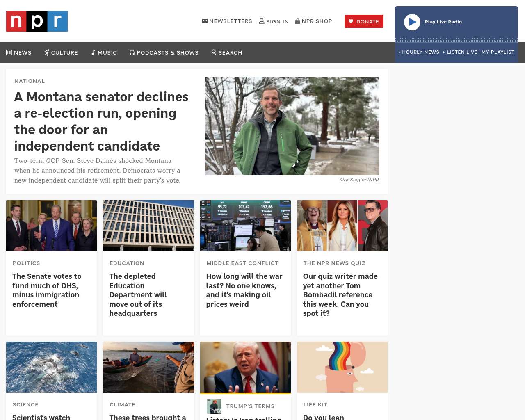Click the Music note icon
Viewport: 525px width, 420px height.
93,52
